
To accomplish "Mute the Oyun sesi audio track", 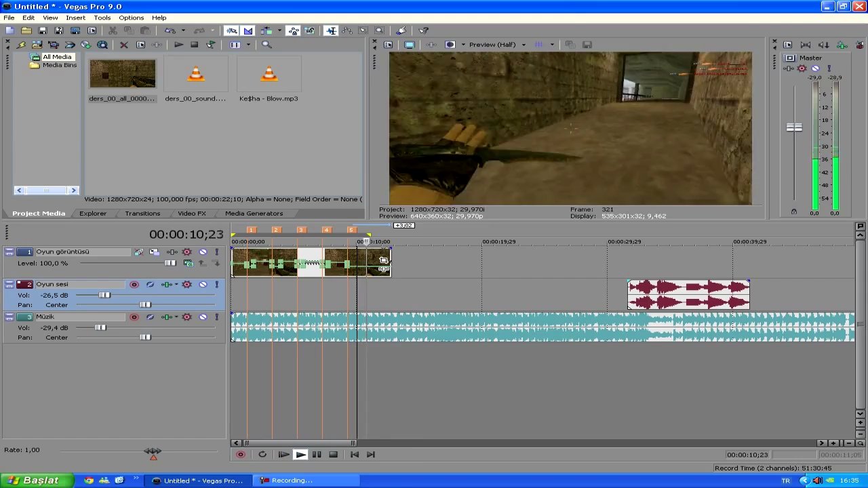I will [x=203, y=285].
